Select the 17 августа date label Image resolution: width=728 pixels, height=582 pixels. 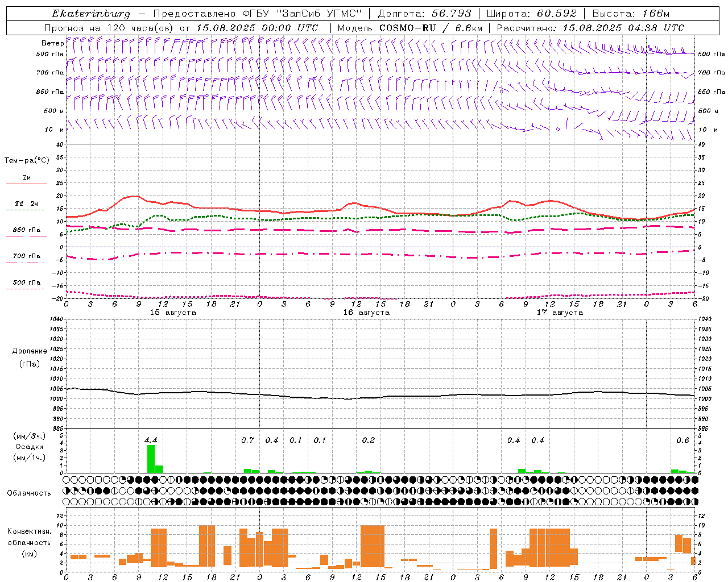click(560, 313)
